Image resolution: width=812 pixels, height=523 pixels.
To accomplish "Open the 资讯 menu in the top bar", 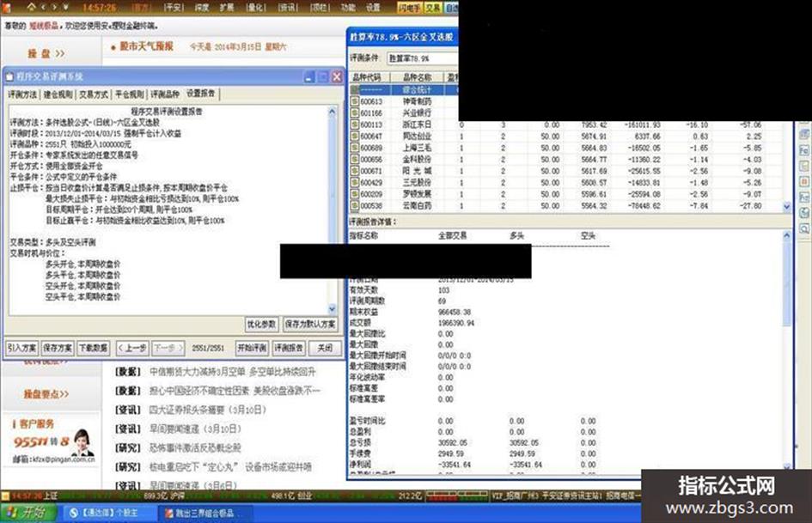I will coord(287,7).
